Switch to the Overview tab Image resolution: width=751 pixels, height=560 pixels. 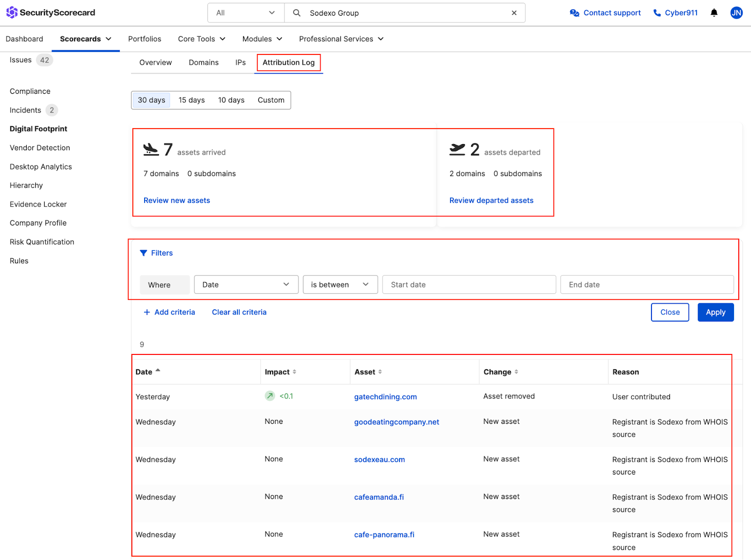click(155, 62)
